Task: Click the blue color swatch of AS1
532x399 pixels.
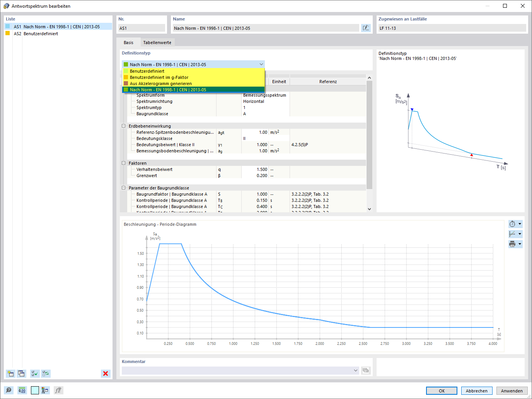Action: [7, 26]
